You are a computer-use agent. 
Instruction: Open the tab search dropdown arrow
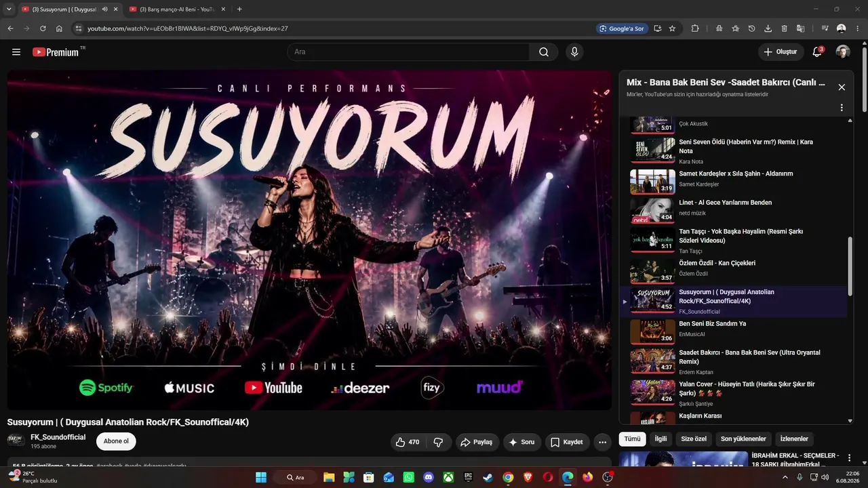click(x=9, y=9)
